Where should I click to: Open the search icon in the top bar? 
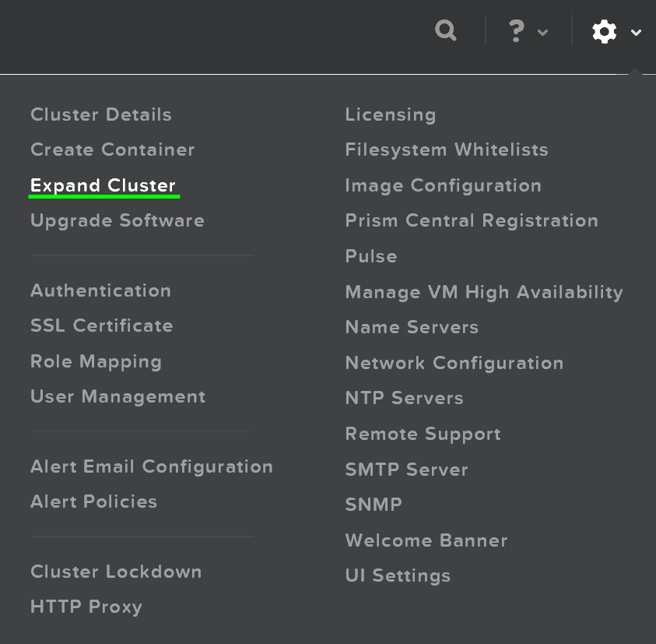445,31
